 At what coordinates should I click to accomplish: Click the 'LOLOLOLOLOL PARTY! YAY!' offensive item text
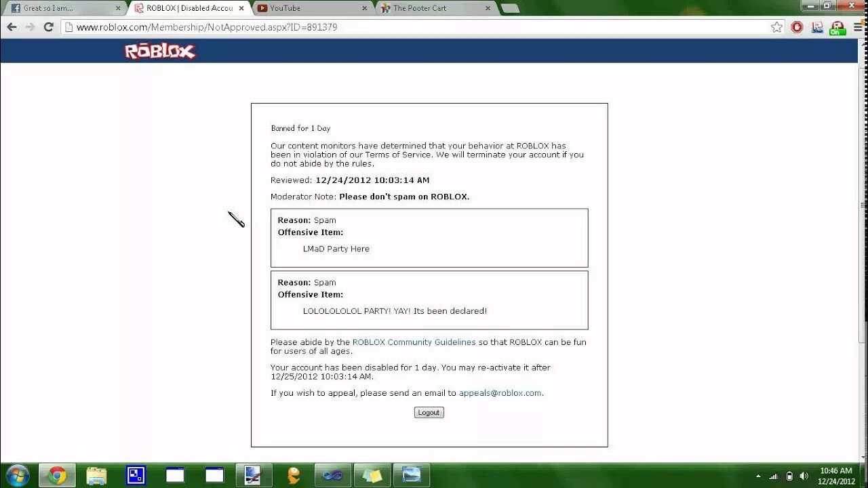(395, 311)
